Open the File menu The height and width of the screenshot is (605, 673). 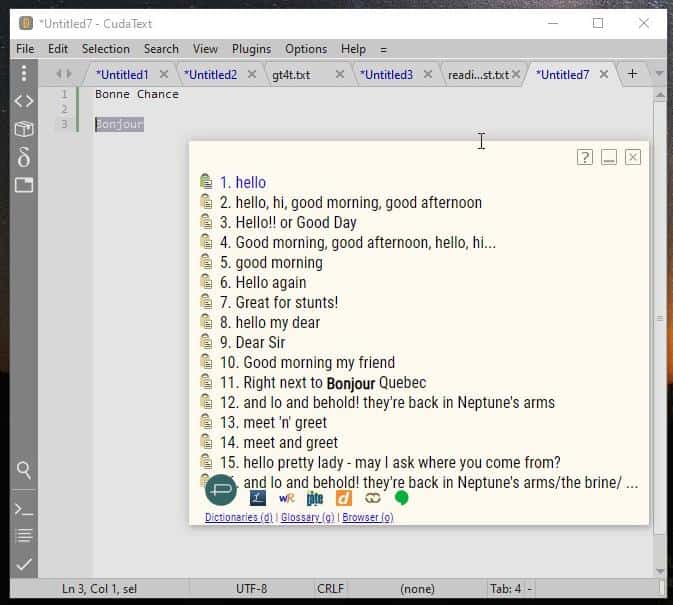(x=25, y=49)
